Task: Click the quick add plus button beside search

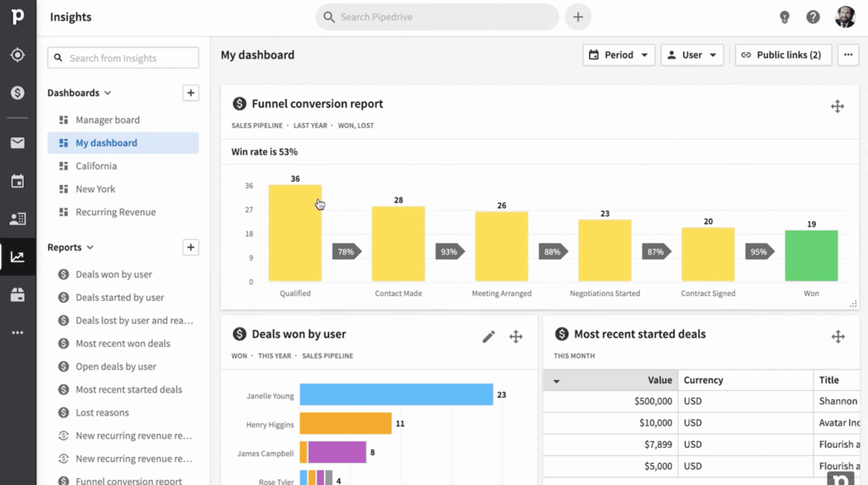Action: (578, 17)
